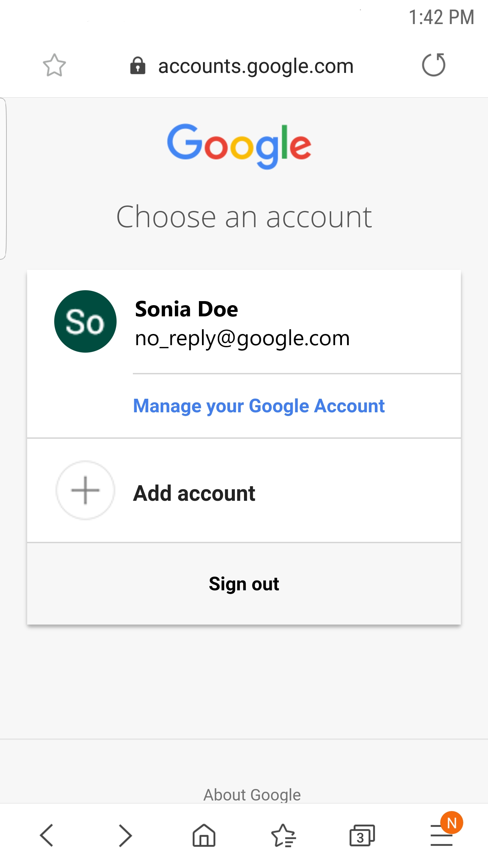This screenshot has width=488, height=868.
Task: Tap the orange N notification badge
Action: [452, 823]
